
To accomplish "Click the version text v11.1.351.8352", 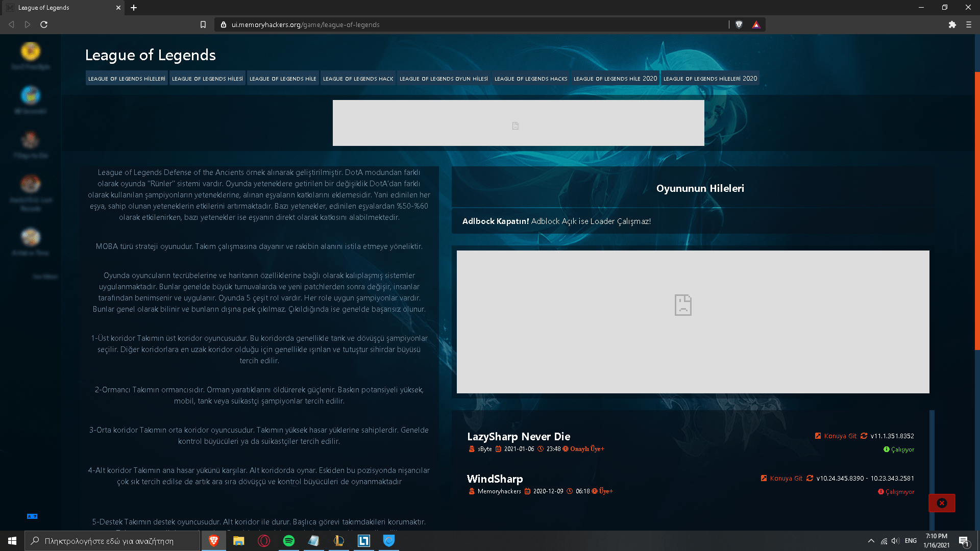I will click(892, 436).
